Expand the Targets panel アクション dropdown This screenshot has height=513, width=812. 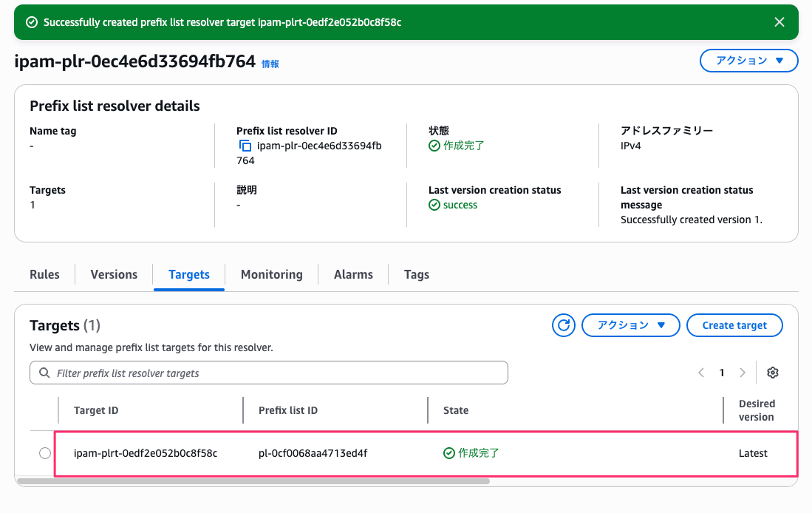(630, 325)
